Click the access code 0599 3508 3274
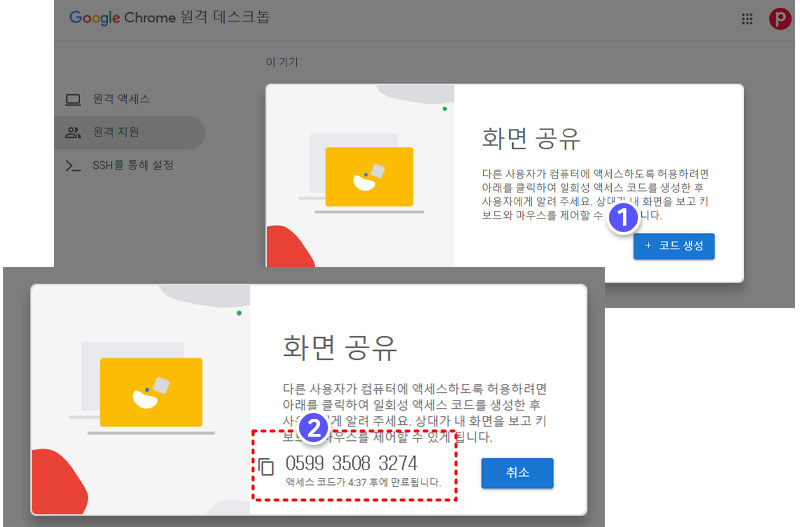Image resolution: width=800 pixels, height=527 pixels. tap(351, 464)
